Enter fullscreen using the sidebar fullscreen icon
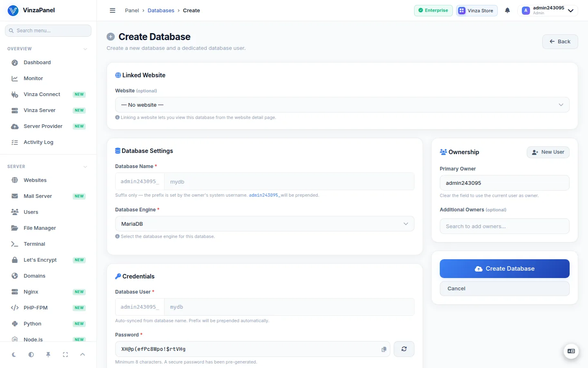The width and height of the screenshot is (588, 368). point(65,355)
